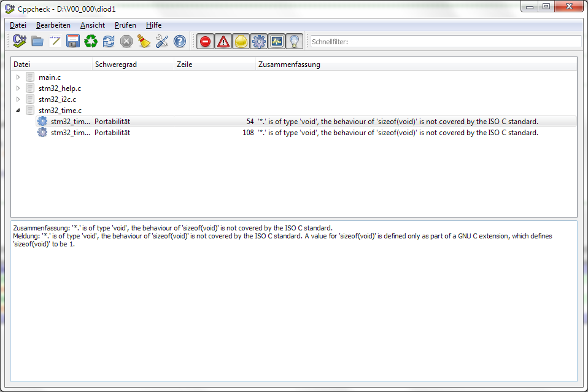Toggle the monitor performance filter
Viewport: 588px width, 392px height.
point(276,41)
